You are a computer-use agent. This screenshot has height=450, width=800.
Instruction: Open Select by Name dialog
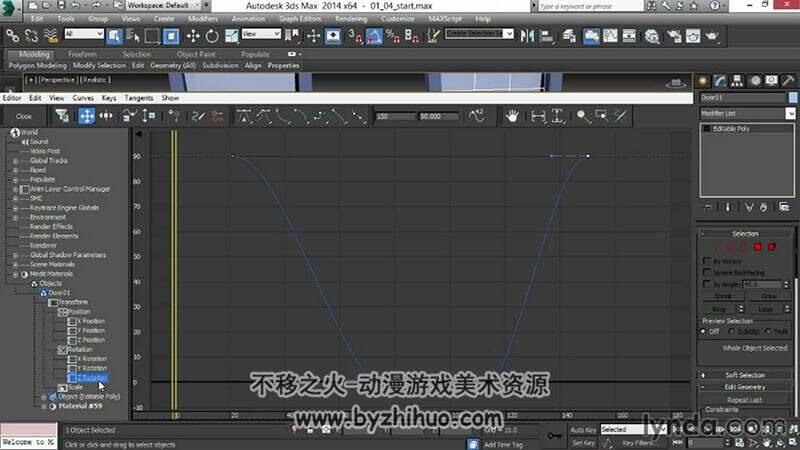pos(133,35)
